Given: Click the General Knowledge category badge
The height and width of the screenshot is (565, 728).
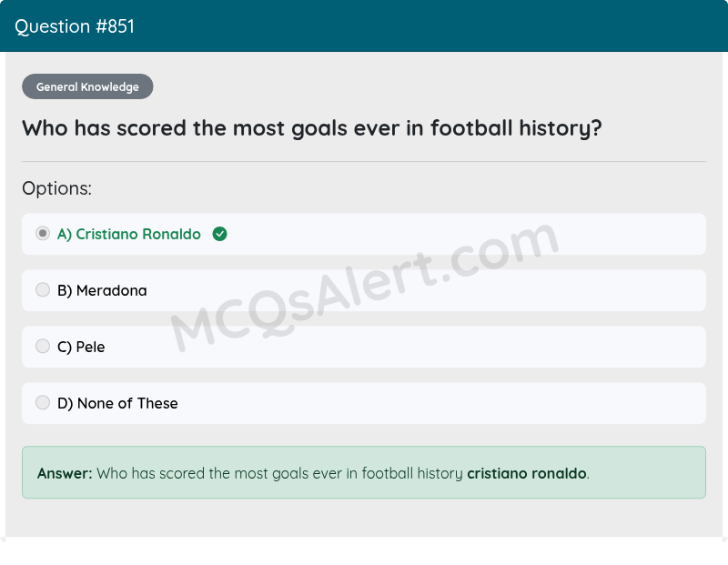Looking at the screenshot, I should click(x=87, y=86).
